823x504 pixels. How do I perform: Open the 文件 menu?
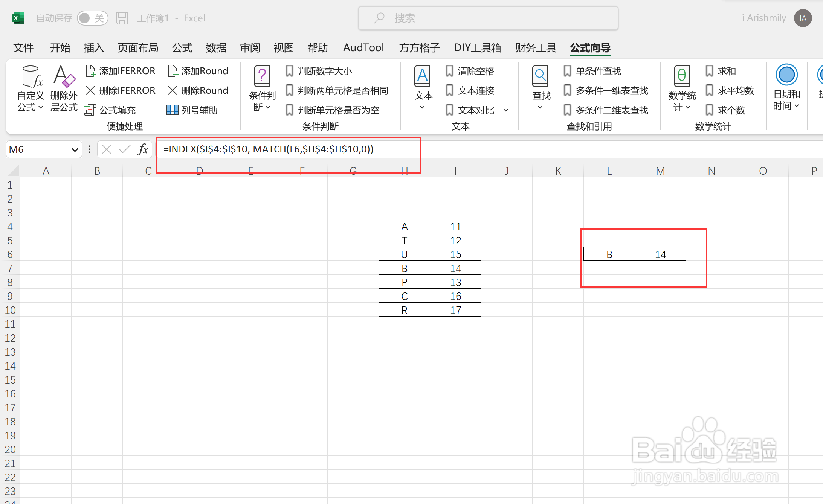click(23, 48)
